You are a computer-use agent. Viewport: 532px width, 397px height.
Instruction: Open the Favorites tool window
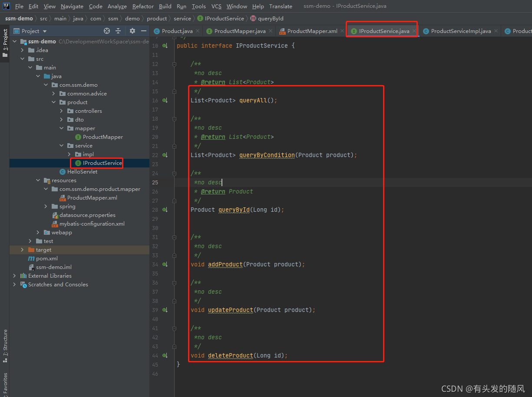tap(5, 384)
